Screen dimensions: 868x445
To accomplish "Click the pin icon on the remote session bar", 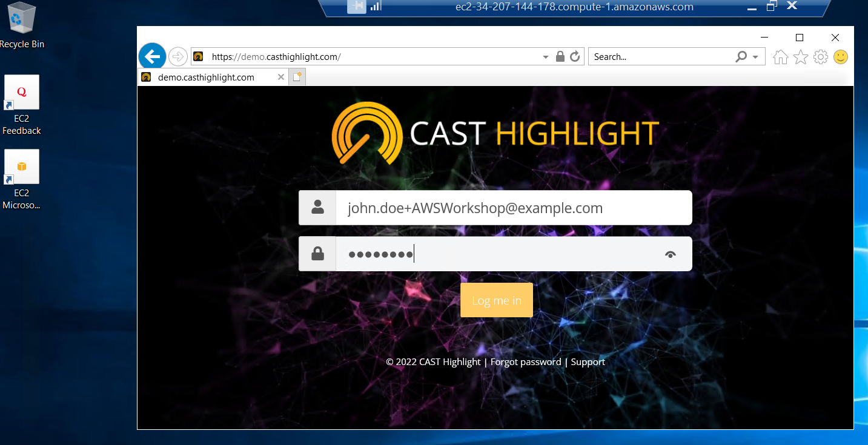I will (x=357, y=6).
